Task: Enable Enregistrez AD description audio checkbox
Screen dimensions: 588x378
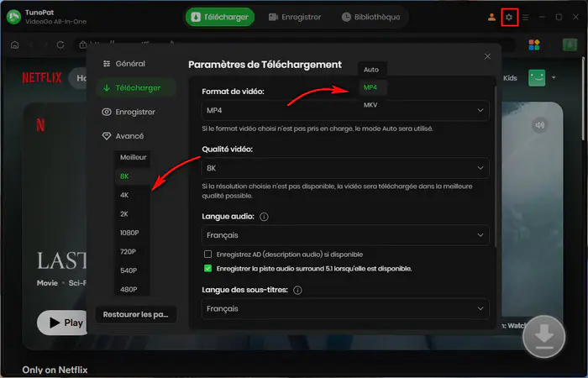Action: [207, 255]
